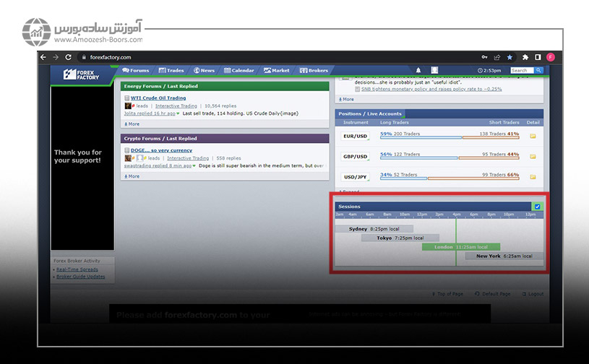Expand More under the news list
The image size is (589, 364).
348,99
